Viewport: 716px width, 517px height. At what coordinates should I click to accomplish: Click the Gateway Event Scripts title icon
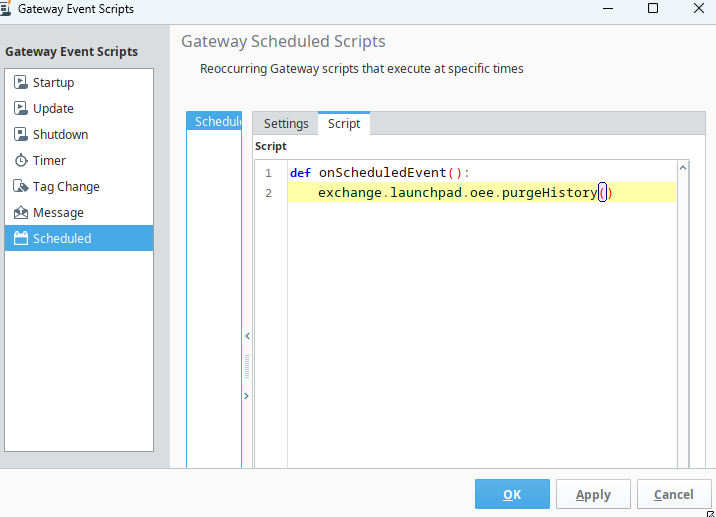click(x=8, y=9)
